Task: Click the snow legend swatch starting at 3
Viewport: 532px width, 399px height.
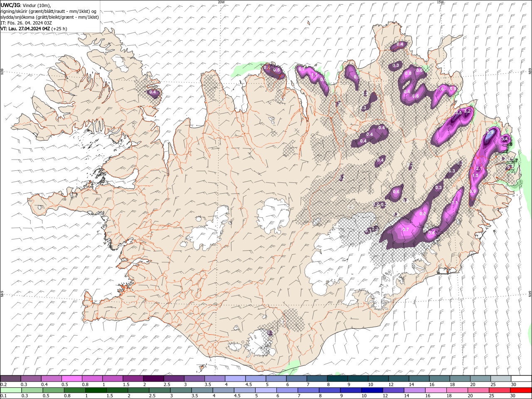Action: click(194, 379)
